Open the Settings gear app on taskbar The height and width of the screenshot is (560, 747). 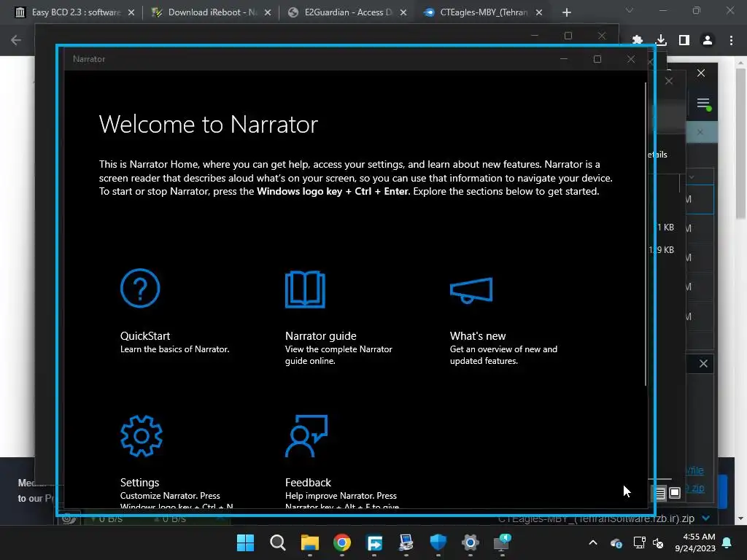pos(471,542)
